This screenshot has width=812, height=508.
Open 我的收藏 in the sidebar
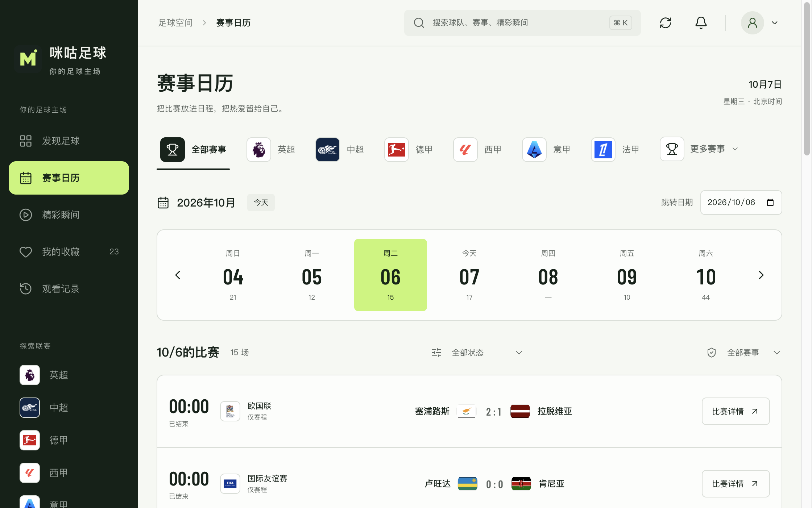click(69, 252)
